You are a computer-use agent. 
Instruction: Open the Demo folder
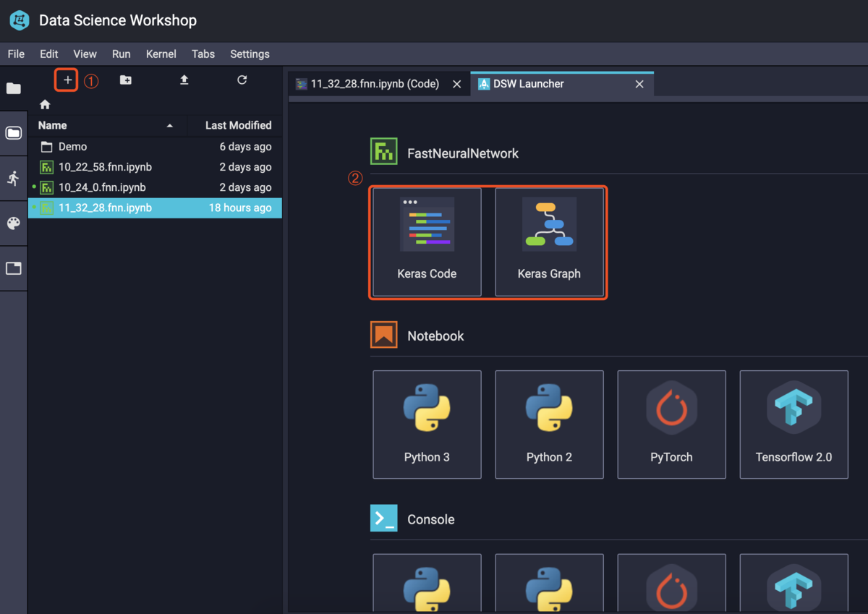click(x=155, y=147)
